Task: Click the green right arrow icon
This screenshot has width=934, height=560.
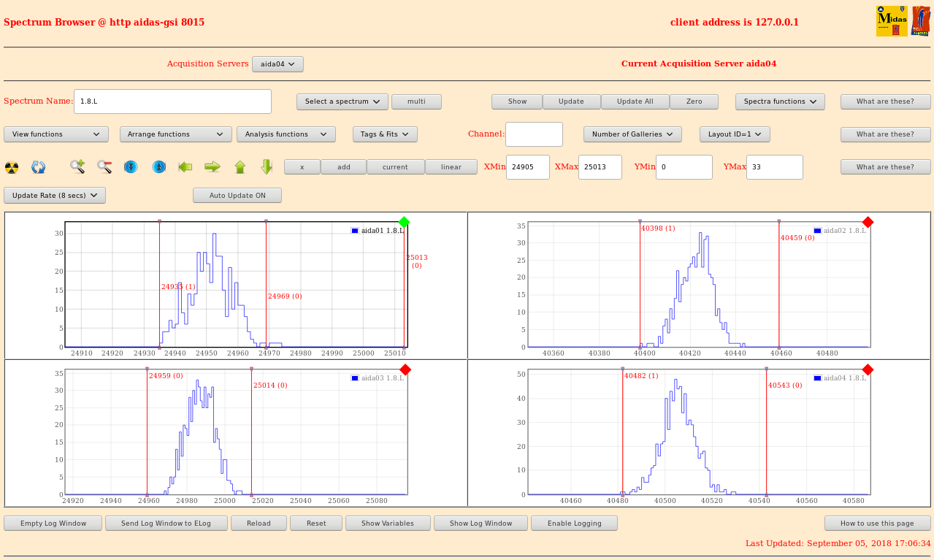Action: tap(213, 167)
